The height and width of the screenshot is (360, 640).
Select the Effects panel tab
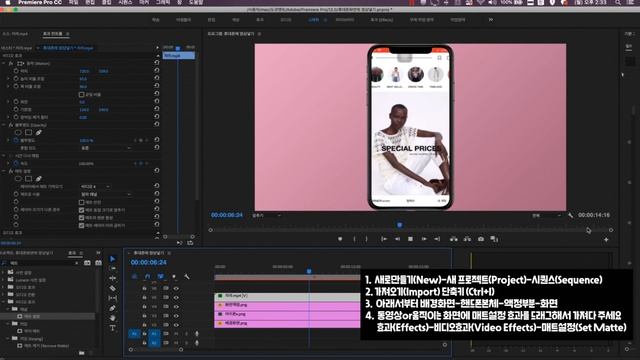[72, 253]
